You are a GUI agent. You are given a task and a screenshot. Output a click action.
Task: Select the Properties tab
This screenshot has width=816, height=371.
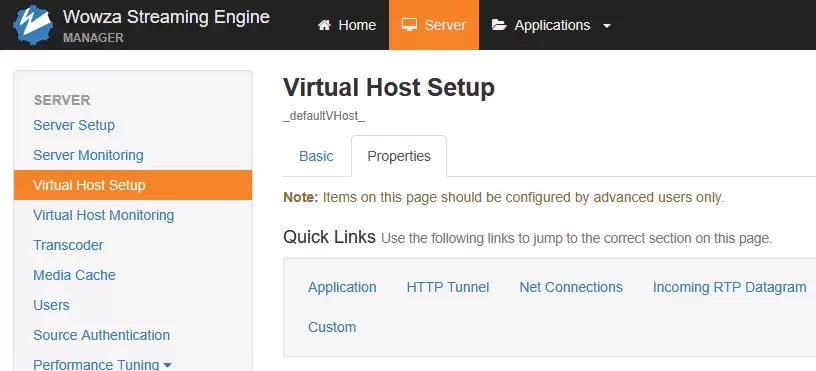(399, 156)
